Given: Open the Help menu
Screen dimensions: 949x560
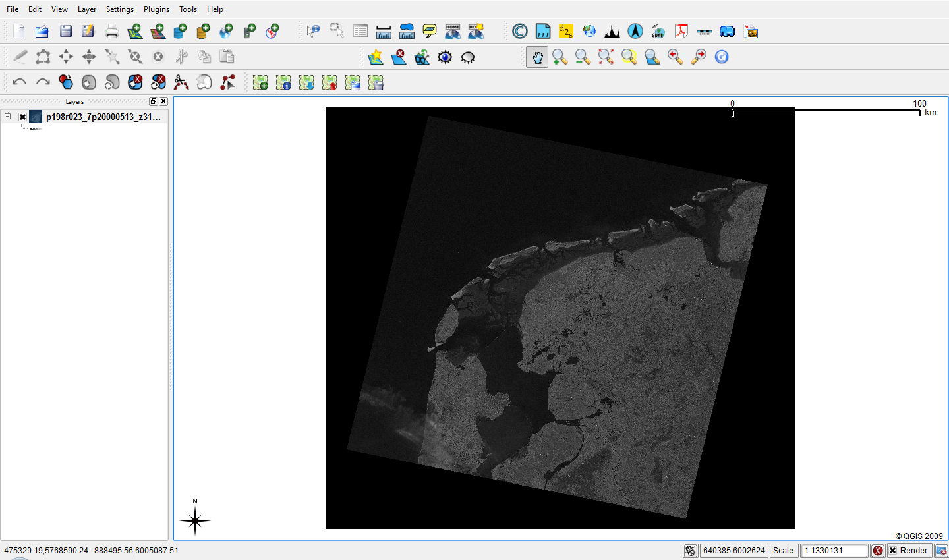Looking at the screenshot, I should (215, 9).
